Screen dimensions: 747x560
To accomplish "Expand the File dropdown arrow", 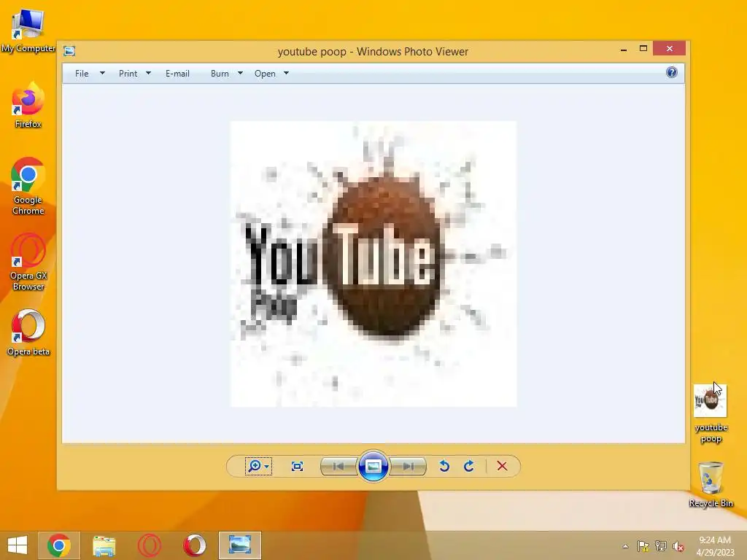I will click(102, 74).
